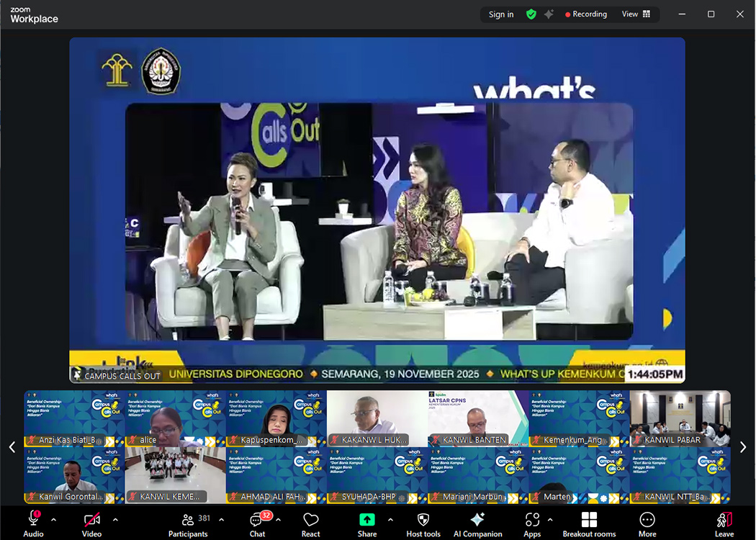Launch the AI Companion
The width and height of the screenshot is (756, 540).
pyautogui.click(x=477, y=523)
